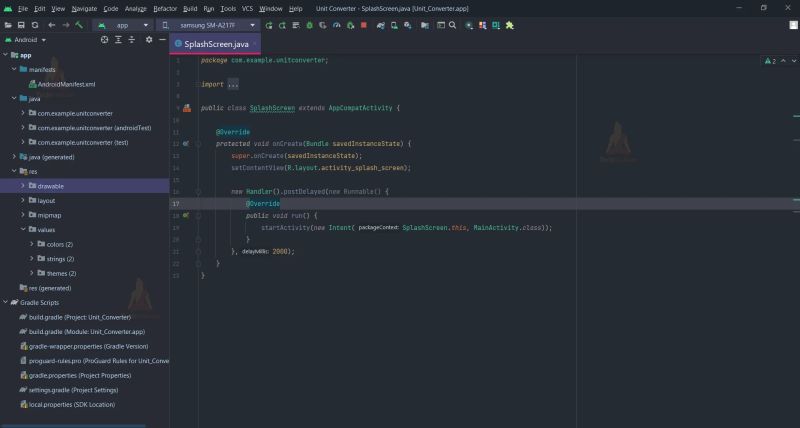This screenshot has width=800, height=428.
Task: Click the Rerun app green arrow icon
Action: [x=269, y=25]
